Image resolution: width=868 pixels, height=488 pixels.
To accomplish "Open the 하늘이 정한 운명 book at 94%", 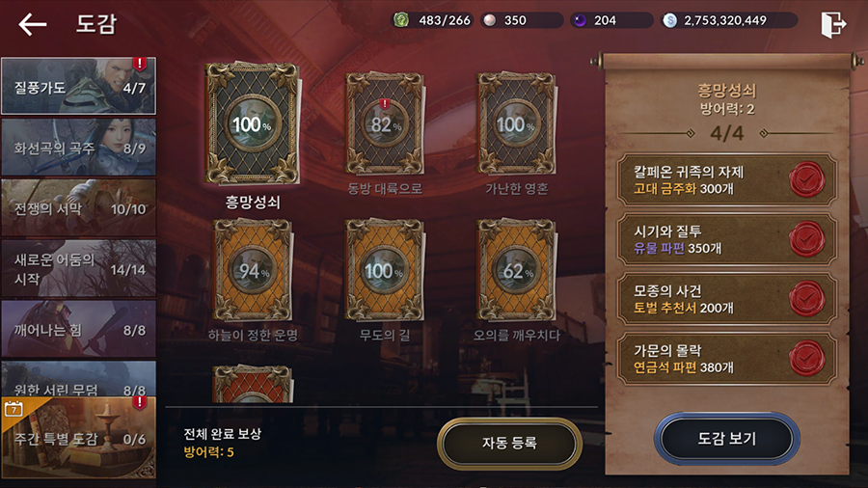I will [x=253, y=270].
